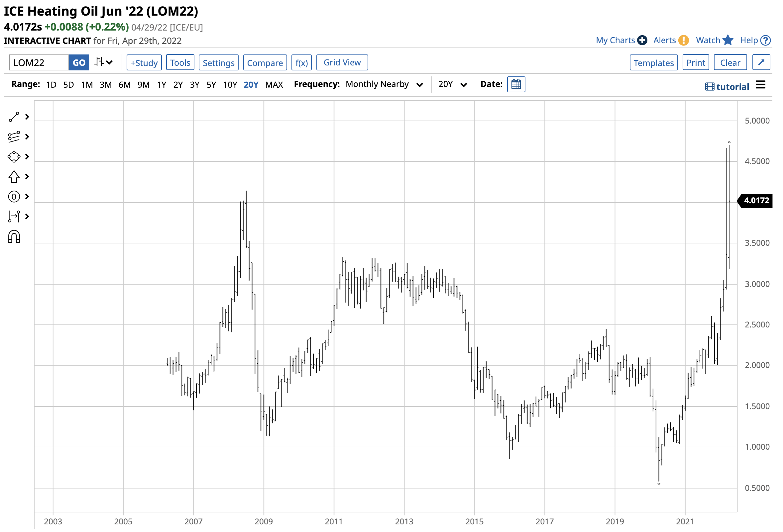Select the up arrow marker tool
Screen dimensions: 783x532
[x=14, y=177]
